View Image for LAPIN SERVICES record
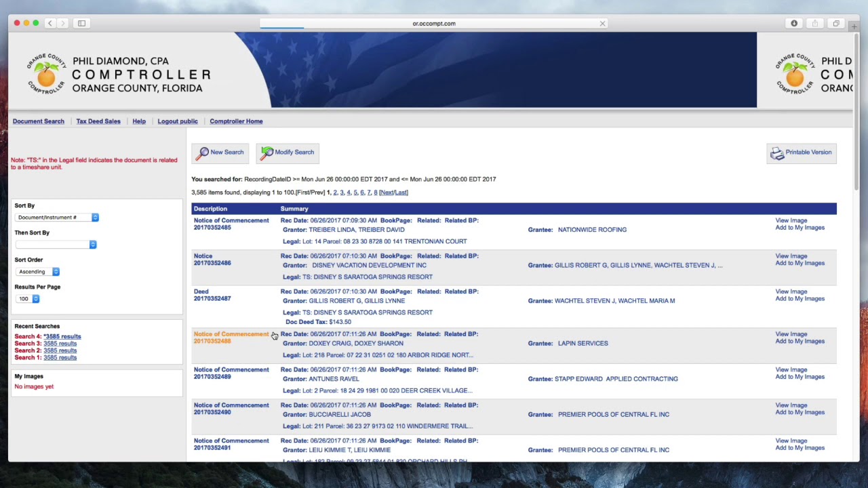Image resolution: width=868 pixels, height=488 pixels. (x=791, y=334)
